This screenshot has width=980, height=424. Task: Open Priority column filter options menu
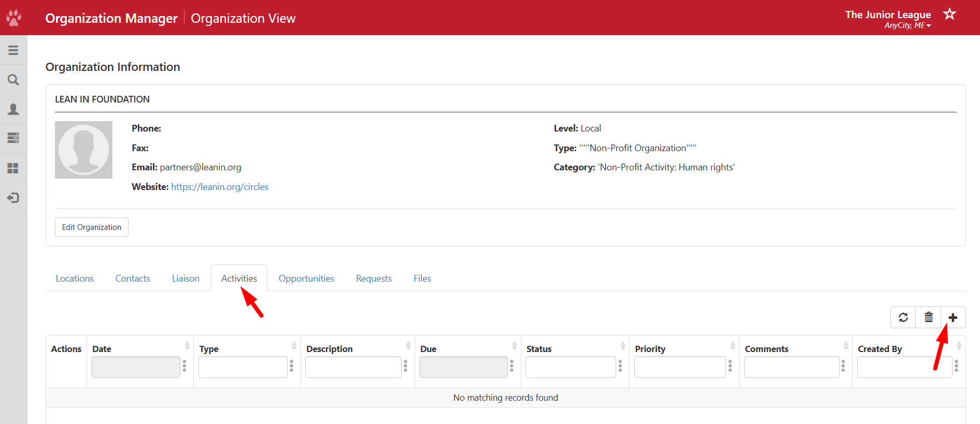point(730,367)
